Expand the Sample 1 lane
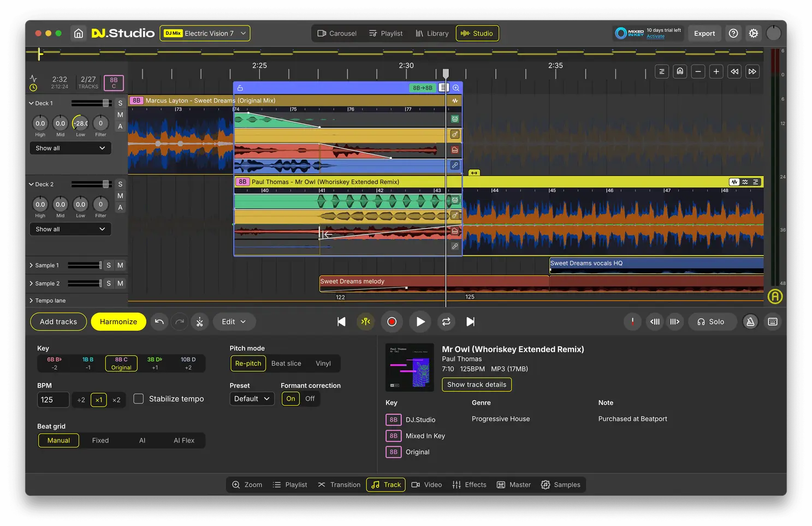Image resolution: width=812 pixels, height=526 pixels. point(31,265)
